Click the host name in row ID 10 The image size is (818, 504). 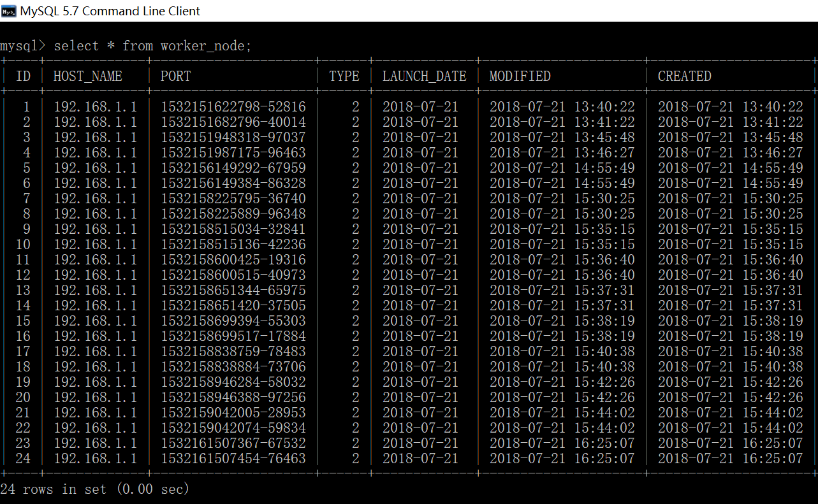(95, 245)
